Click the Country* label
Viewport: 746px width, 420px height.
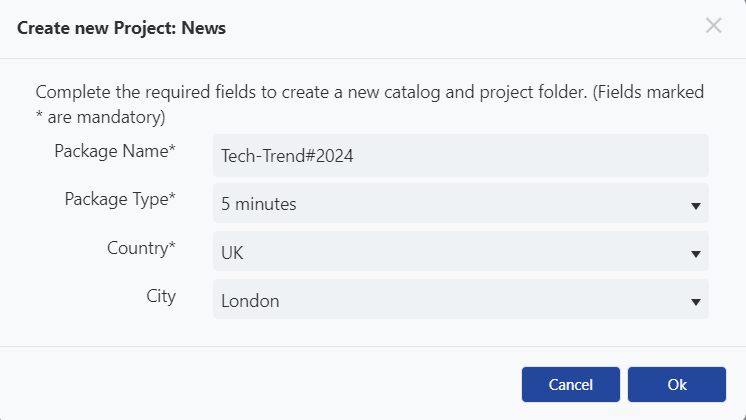(x=141, y=248)
